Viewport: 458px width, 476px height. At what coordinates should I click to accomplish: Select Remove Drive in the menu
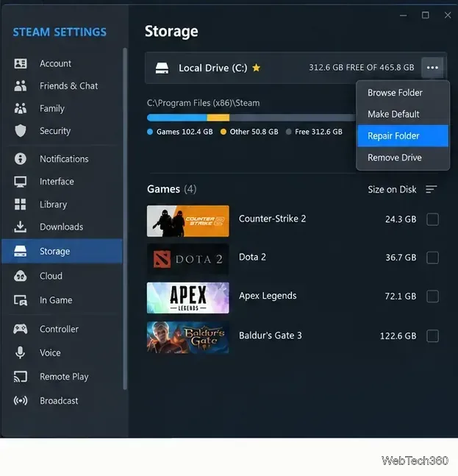click(403, 157)
